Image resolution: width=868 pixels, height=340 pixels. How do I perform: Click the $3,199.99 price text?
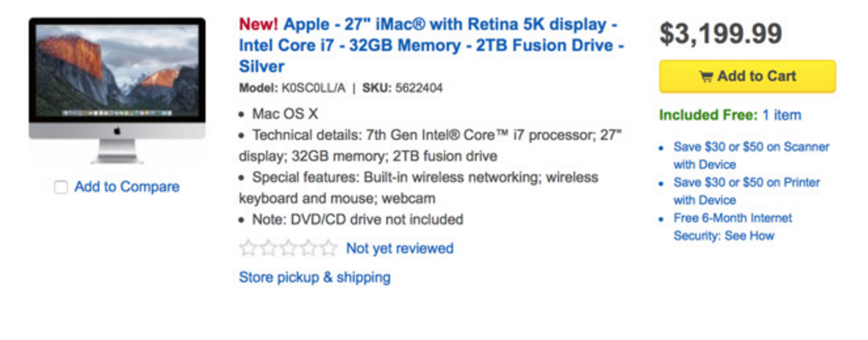(721, 33)
